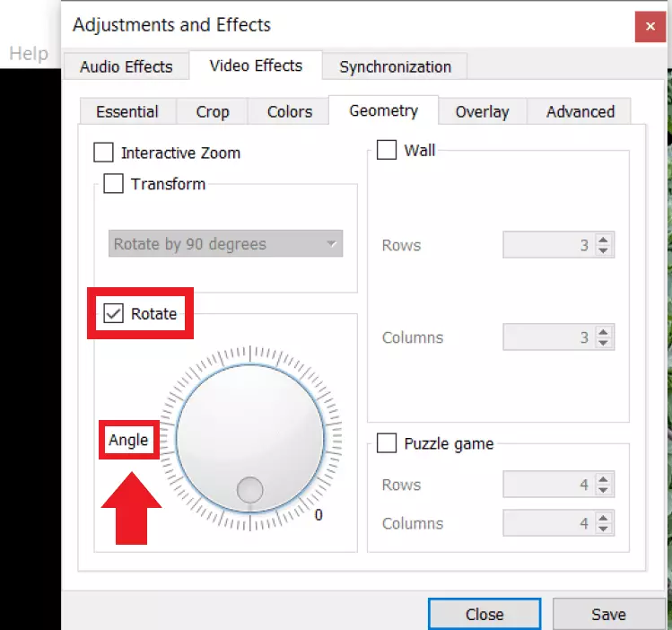Image resolution: width=672 pixels, height=630 pixels.
Task: Open the Colors sub-tab
Action: coord(290,112)
